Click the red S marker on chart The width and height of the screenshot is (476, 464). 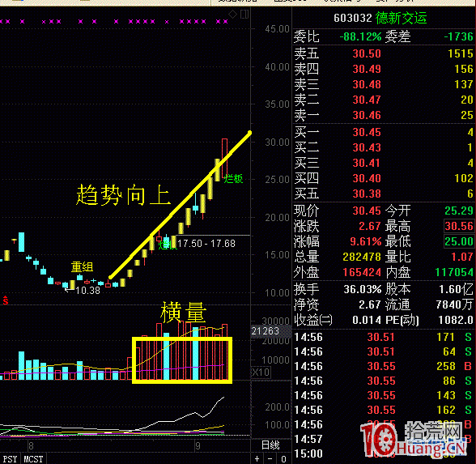click(6, 300)
